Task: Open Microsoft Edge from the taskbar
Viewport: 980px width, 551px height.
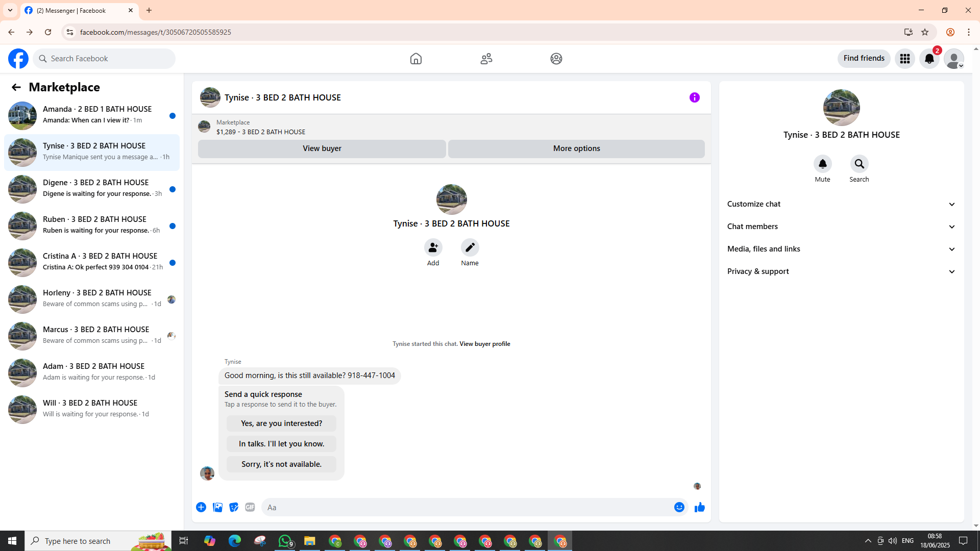Action: tap(235, 541)
